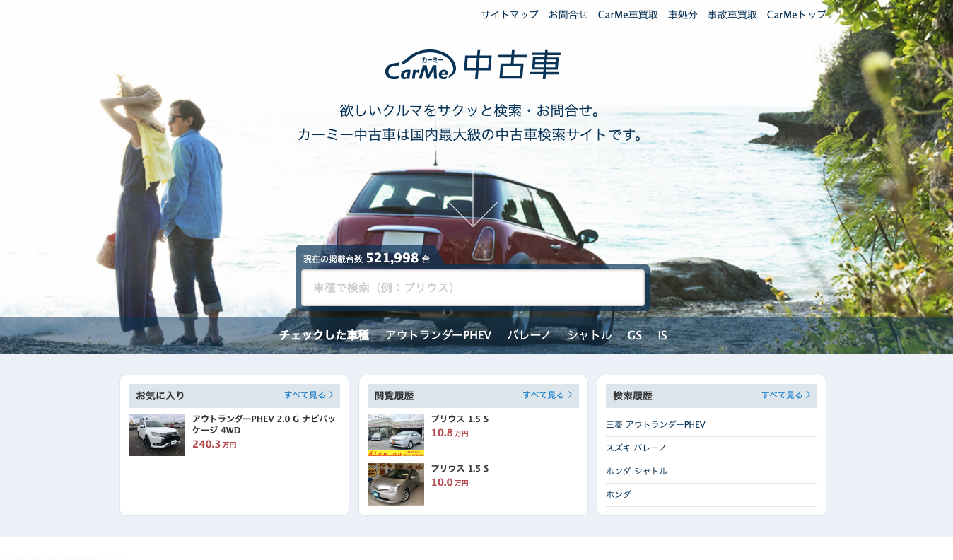The image size is (953, 560).
Task: Select バレーノ in checked models bar
Action: click(x=529, y=335)
